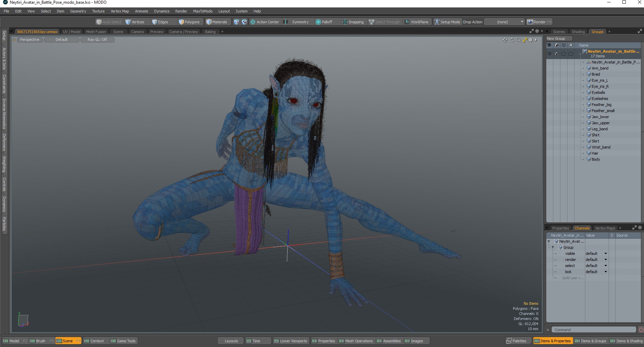Open the lock channel default dropdown
This screenshot has width=644, height=347.
[596, 272]
